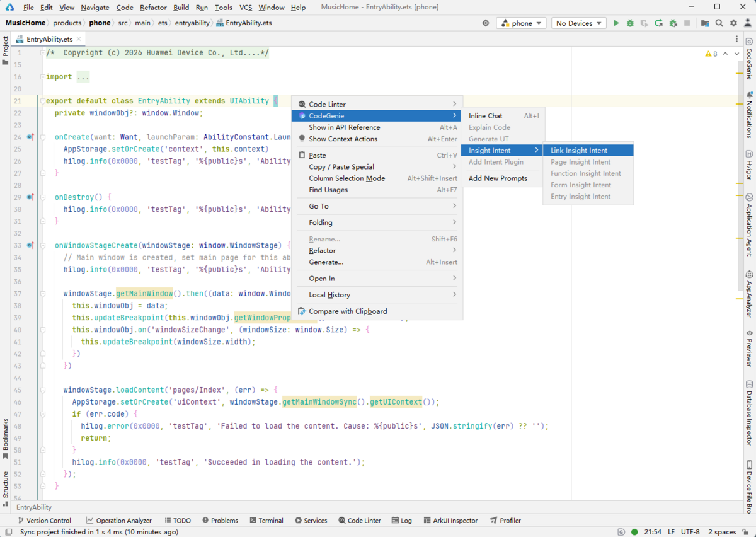This screenshot has width=756, height=537.
Task: Choose Inline Chat from the CodeGenie submenu
Action: point(486,116)
